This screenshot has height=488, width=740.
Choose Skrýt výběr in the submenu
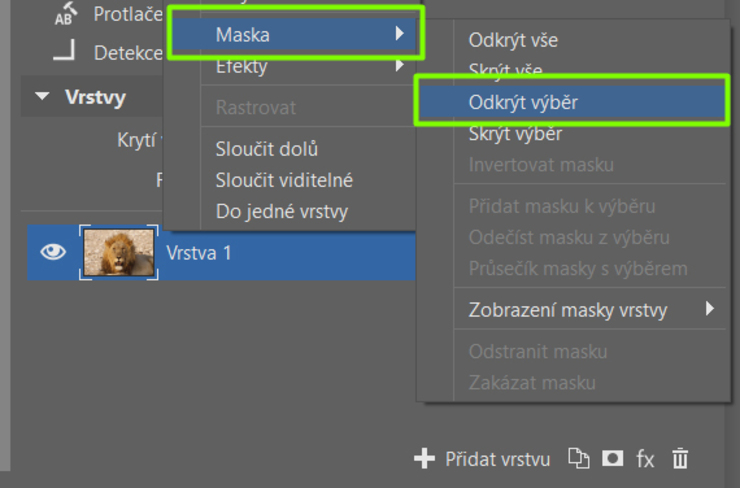(515, 134)
